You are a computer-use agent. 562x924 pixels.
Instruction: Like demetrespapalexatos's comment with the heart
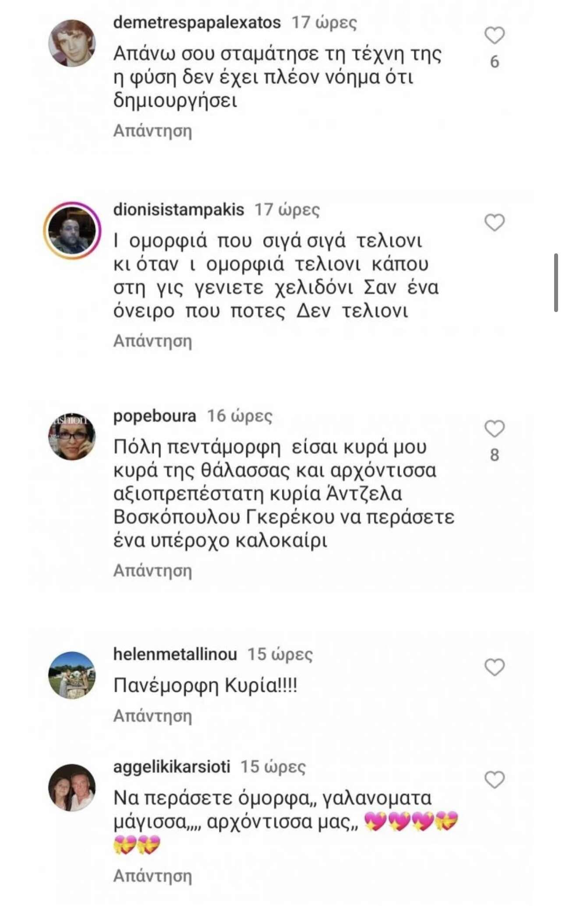[495, 36]
